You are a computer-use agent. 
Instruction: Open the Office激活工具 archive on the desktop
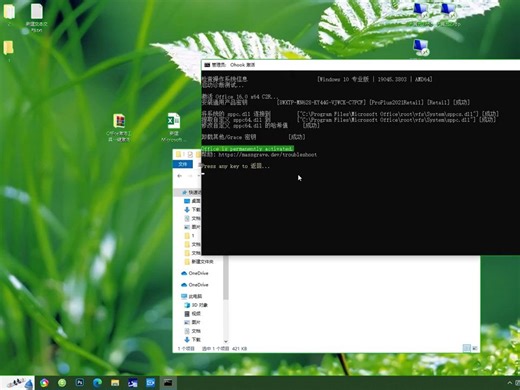coord(119,127)
